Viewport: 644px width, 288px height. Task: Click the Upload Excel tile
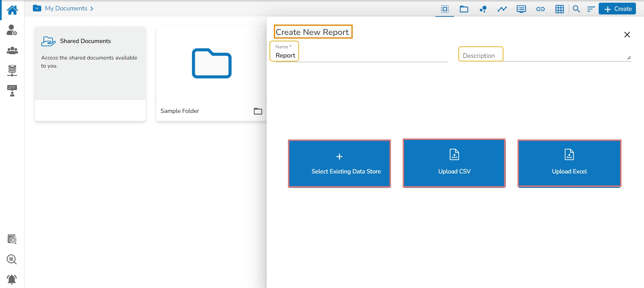pyautogui.click(x=569, y=163)
